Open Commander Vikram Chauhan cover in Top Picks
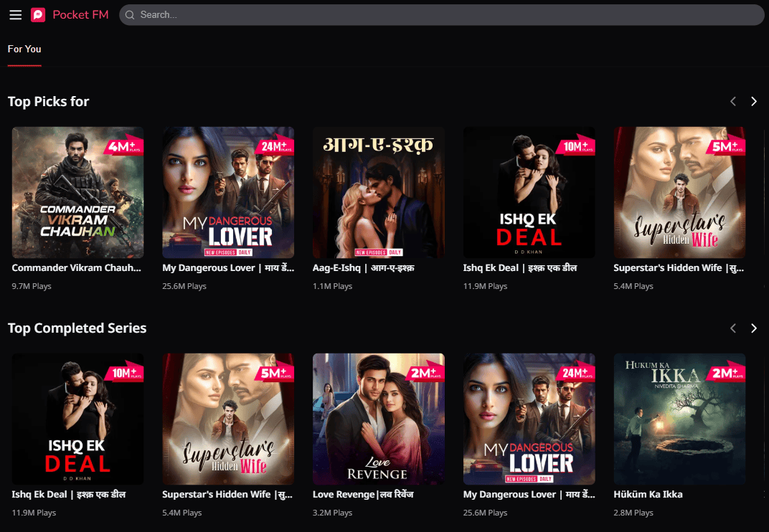 (77, 193)
